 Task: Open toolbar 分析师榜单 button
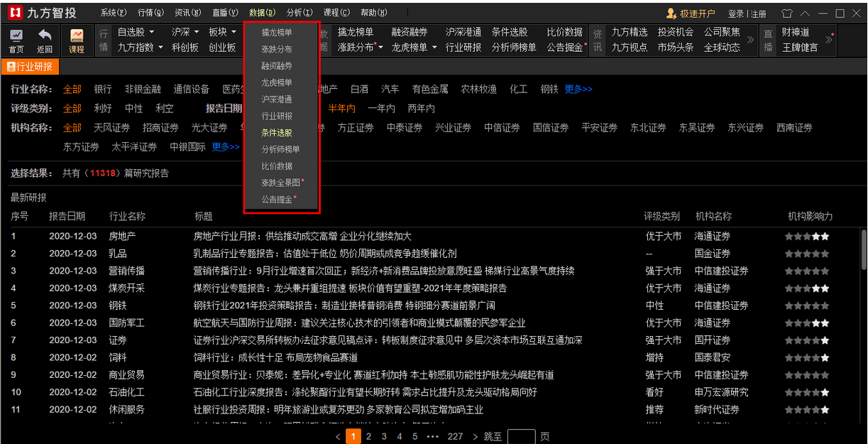514,48
